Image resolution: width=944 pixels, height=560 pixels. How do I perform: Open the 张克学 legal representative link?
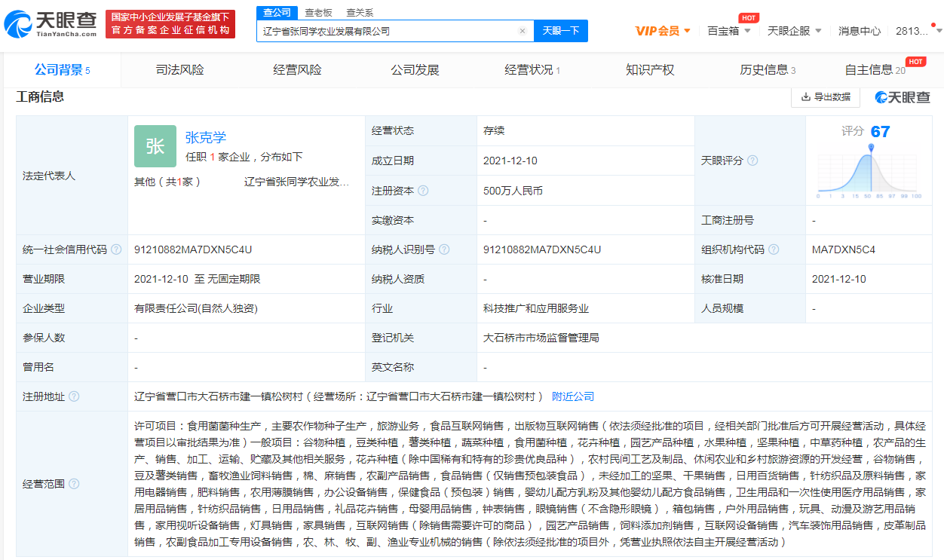206,137
